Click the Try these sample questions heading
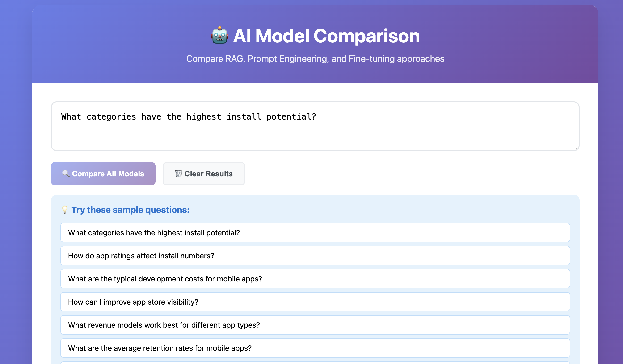Screen dimensions: 623x364 click(x=130, y=210)
